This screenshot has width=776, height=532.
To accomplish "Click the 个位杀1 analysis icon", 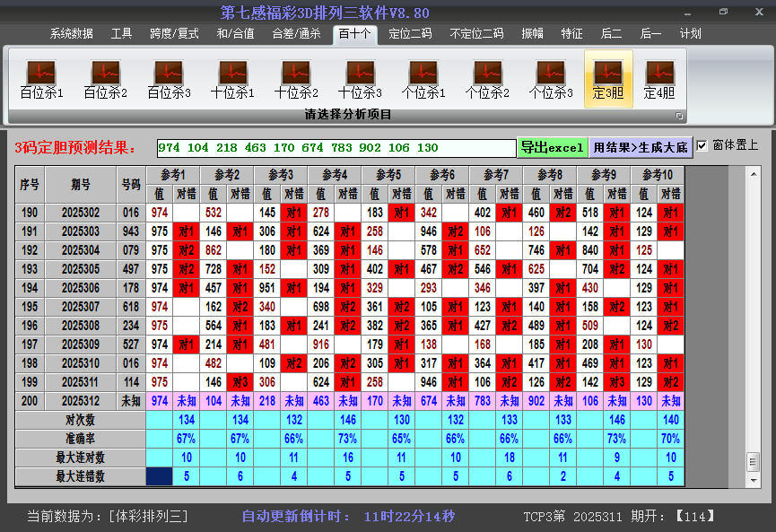I will click(x=423, y=79).
